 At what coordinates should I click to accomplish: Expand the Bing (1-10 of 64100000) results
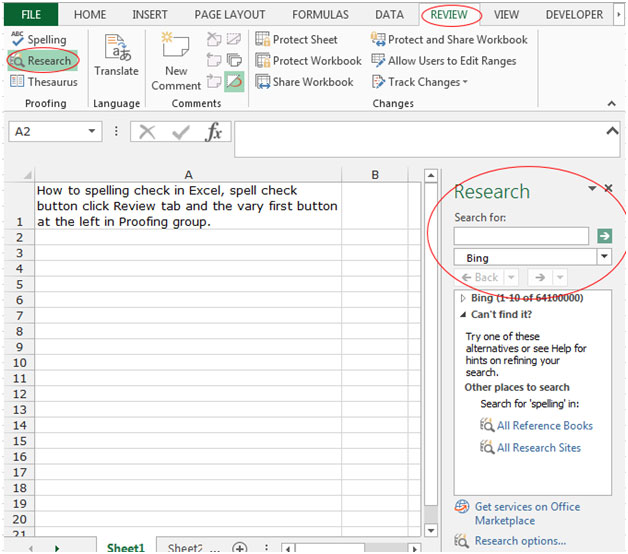coord(463,298)
